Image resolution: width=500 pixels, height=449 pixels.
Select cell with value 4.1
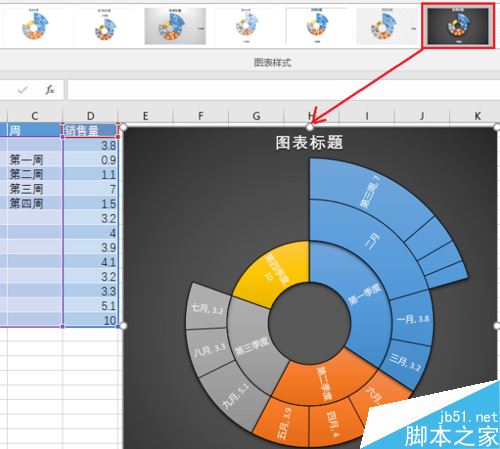pos(90,262)
